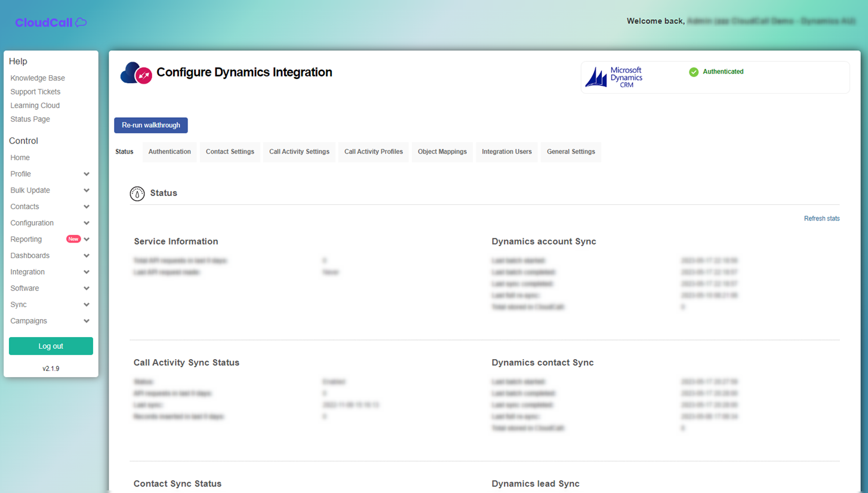Expand the Contacts menu chevron
This screenshot has width=868, height=493.
coord(87,207)
